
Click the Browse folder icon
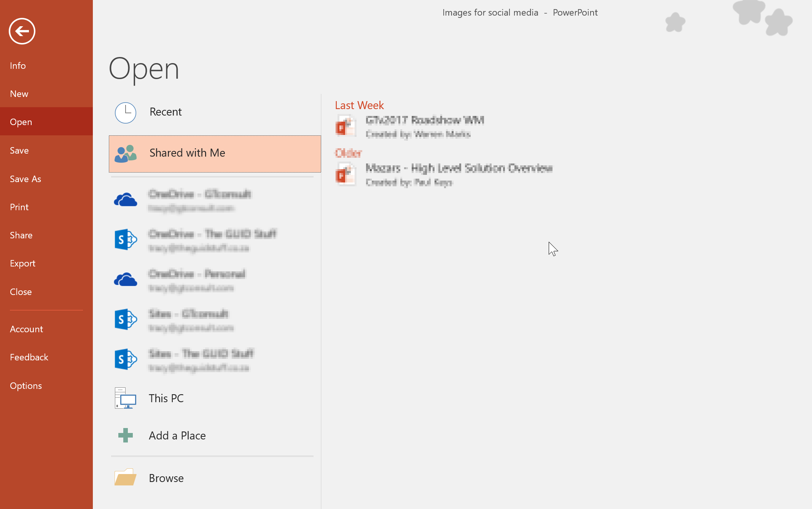pos(126,477)
